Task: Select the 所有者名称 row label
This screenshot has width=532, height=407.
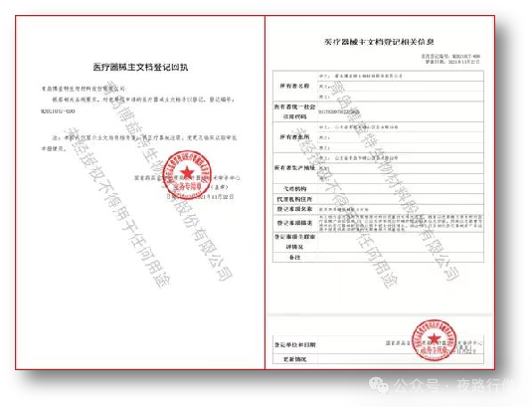Action: pos(294,86)
